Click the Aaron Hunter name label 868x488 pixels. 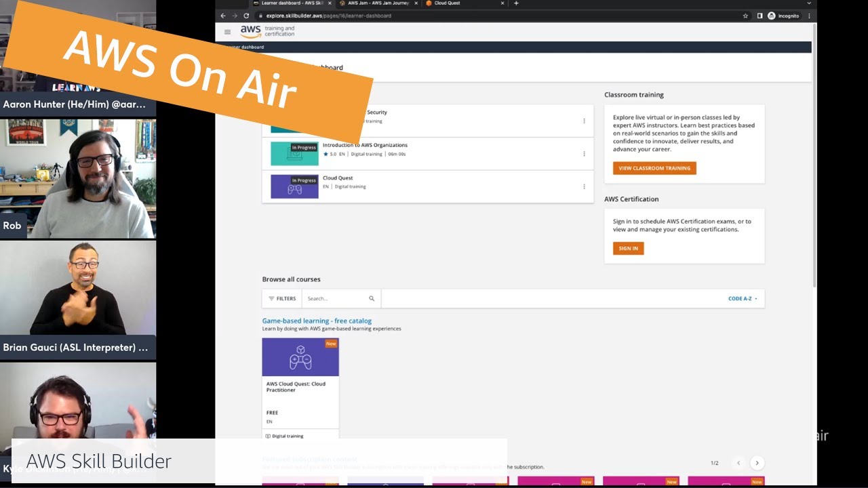tap(74, 104)
